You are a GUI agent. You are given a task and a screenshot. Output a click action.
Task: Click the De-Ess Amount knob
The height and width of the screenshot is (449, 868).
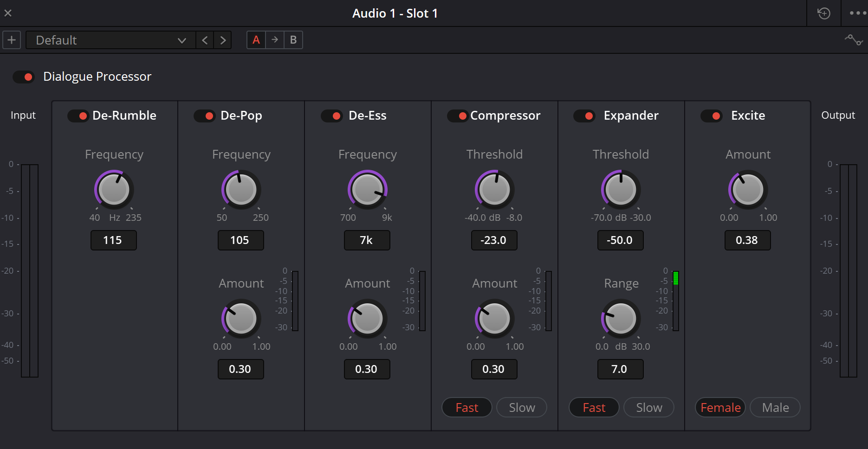(x=368, y=319)
